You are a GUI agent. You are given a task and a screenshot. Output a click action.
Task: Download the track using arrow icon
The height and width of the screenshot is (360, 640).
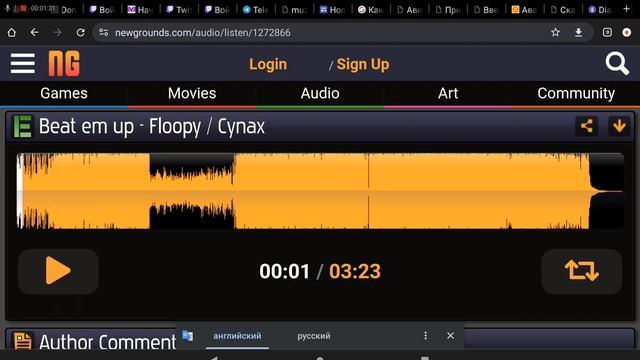coord(619,126)
